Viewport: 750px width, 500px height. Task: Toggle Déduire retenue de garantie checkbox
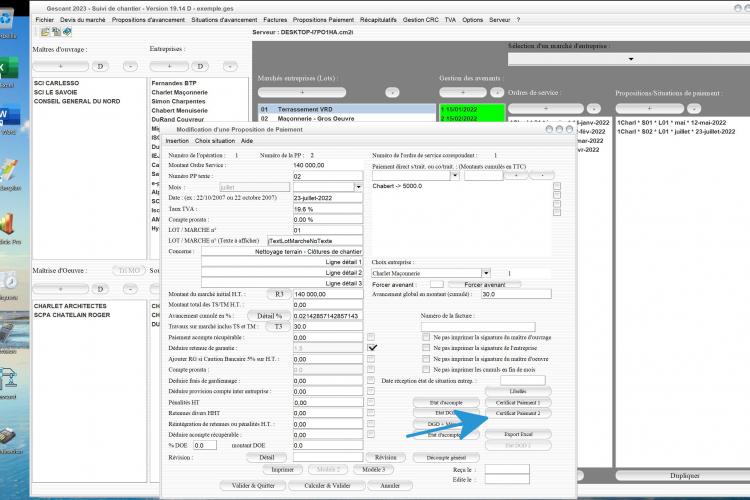pos(372,348)
